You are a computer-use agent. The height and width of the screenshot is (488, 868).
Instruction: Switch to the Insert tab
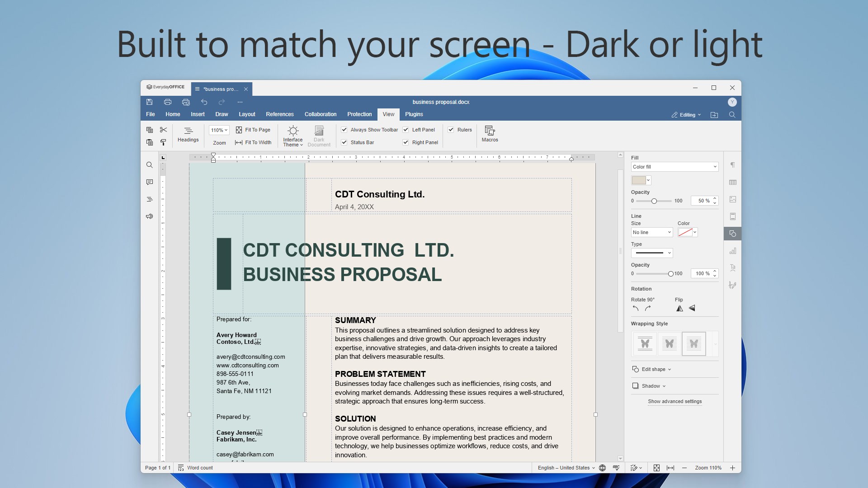click(x=198, y=114)
